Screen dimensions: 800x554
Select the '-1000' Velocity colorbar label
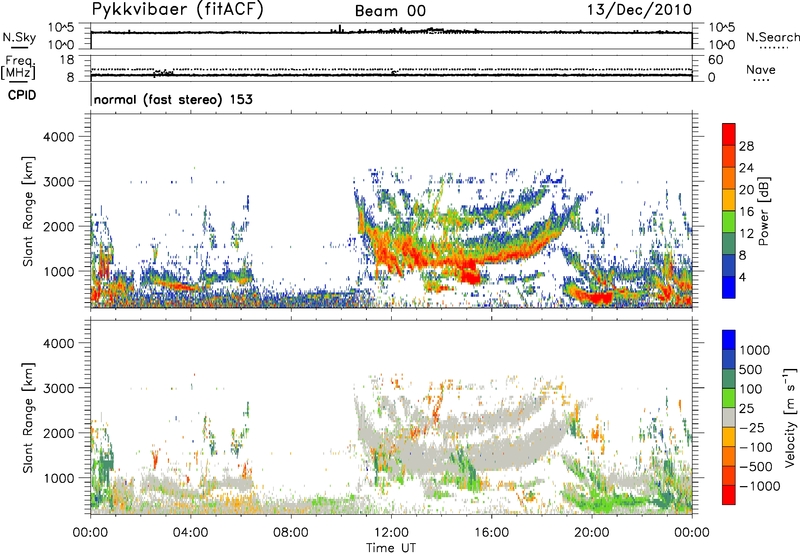(x=759, y=486)
